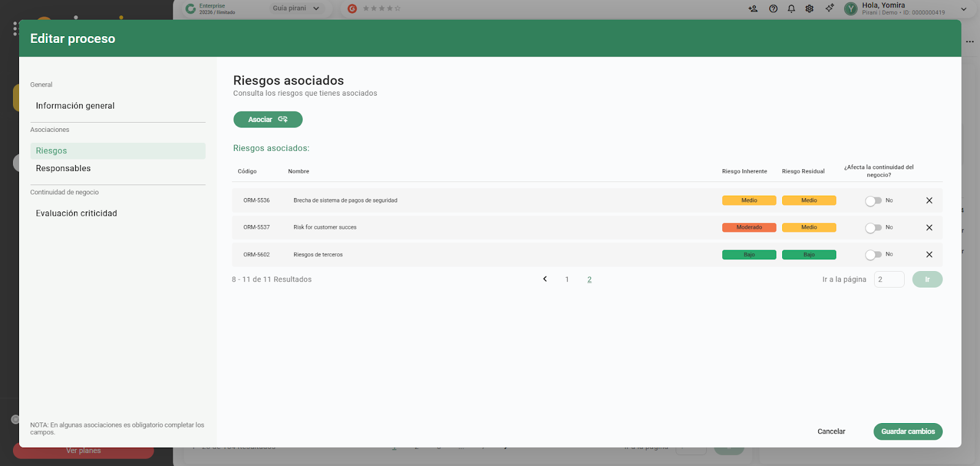Go to previous page with left chevron
The width and height of the screenshot is (980, 466).
tap(545, 279)
